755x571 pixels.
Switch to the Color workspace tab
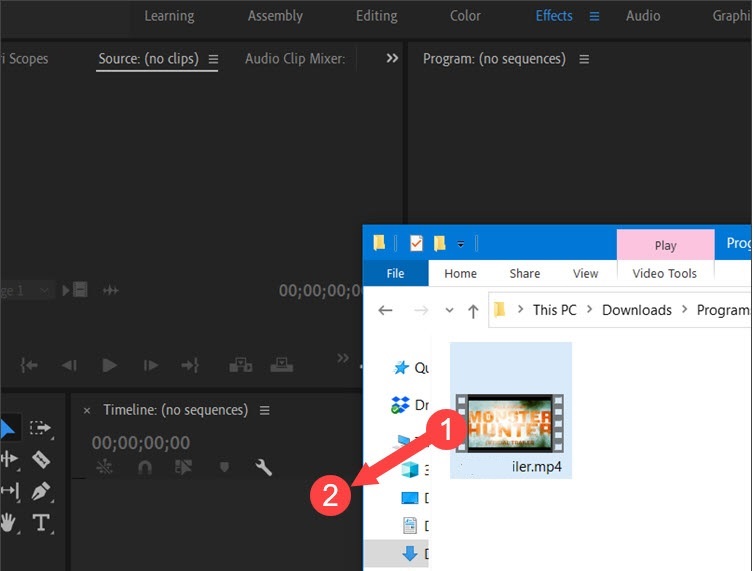tap(465, 16)
